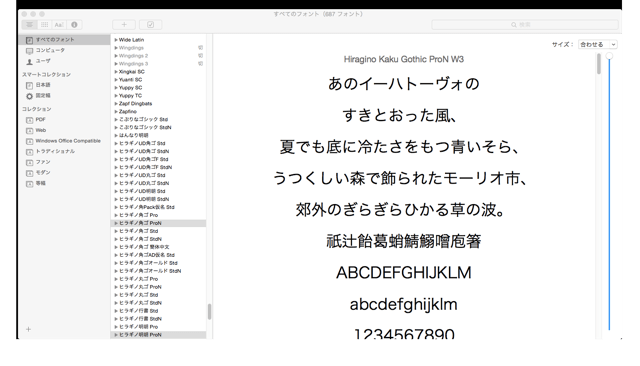The width and height of the screenshot is (640, 366).
Task: Click the すべてのフォント sidebar icon
Action: click(x=29, y=40)
